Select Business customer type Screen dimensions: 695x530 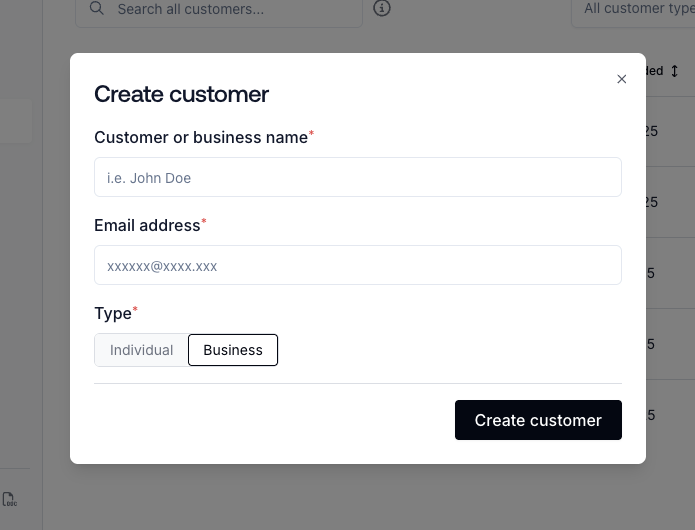(233, 350)
